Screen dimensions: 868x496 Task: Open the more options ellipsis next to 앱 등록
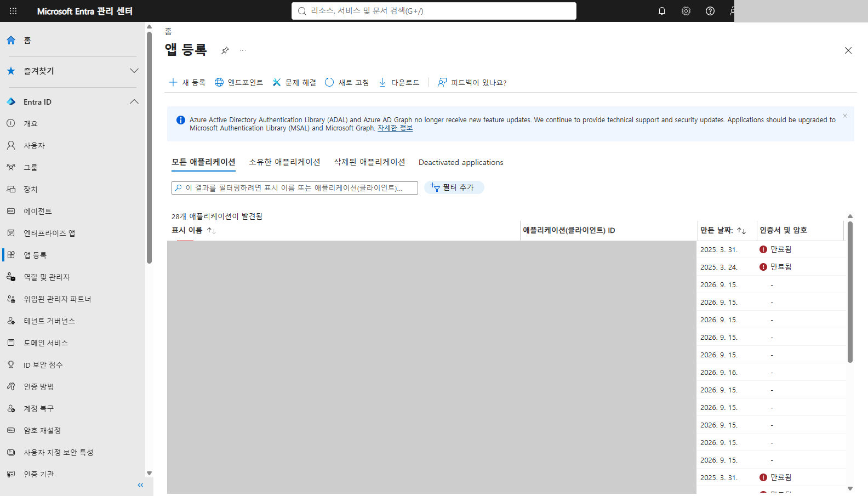click(x=243, y=50)
